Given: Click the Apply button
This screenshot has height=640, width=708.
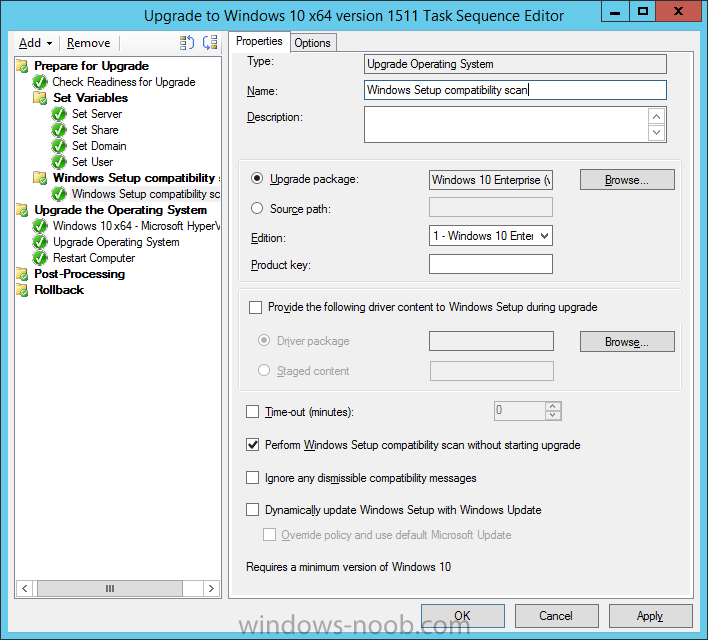Looking at the screenshot, I should point(650,616).
